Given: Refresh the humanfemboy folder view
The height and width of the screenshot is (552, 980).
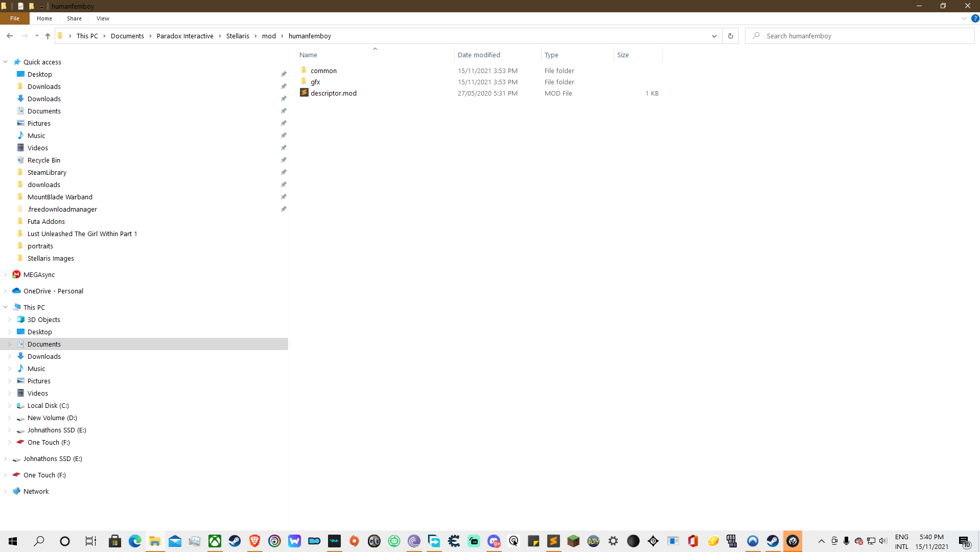Looking at the screenshot, I should pos(730,36).
